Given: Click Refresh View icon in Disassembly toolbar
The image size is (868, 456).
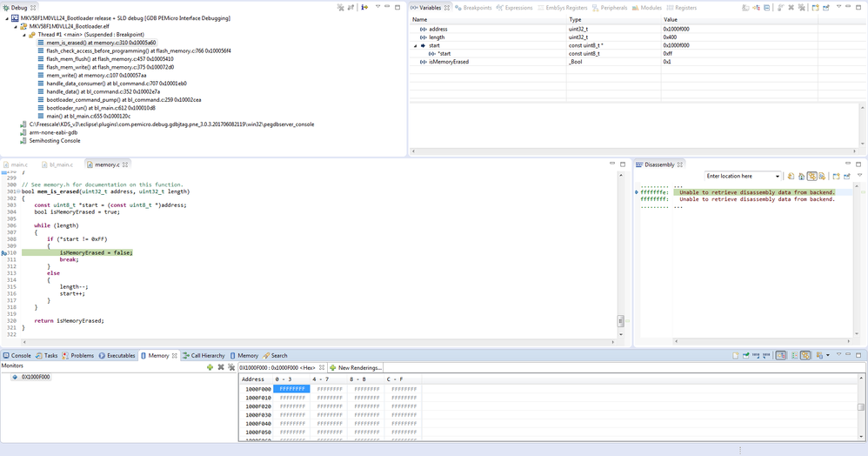Looking at the screenshot, I should tap(791, 176).
